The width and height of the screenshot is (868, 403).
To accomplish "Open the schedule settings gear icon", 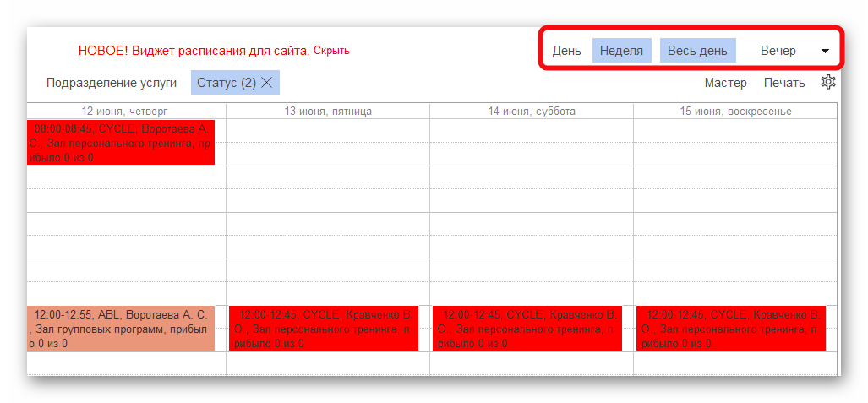I will [x=828, y=82].
